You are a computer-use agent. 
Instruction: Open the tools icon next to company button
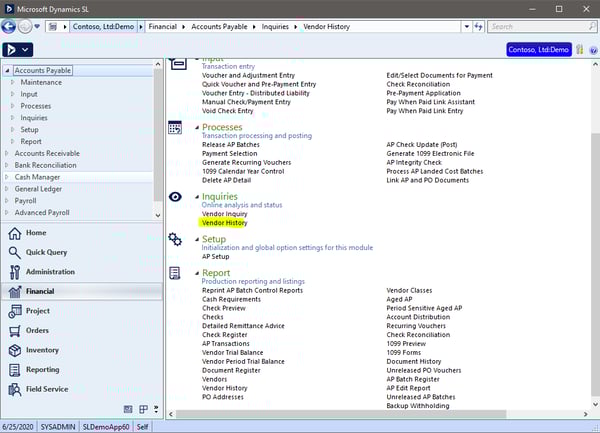click(580, 50)
